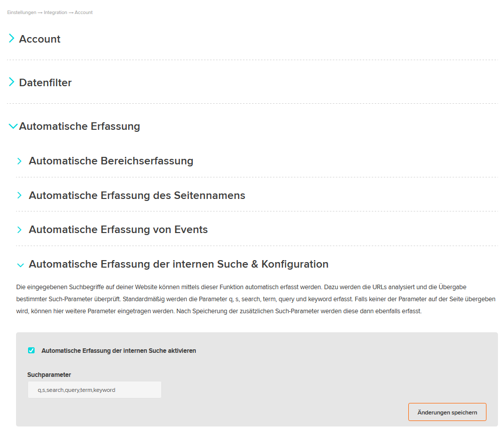
Task: Click internen Suche & Konfiguration heading
Action: tap(179, 264)
